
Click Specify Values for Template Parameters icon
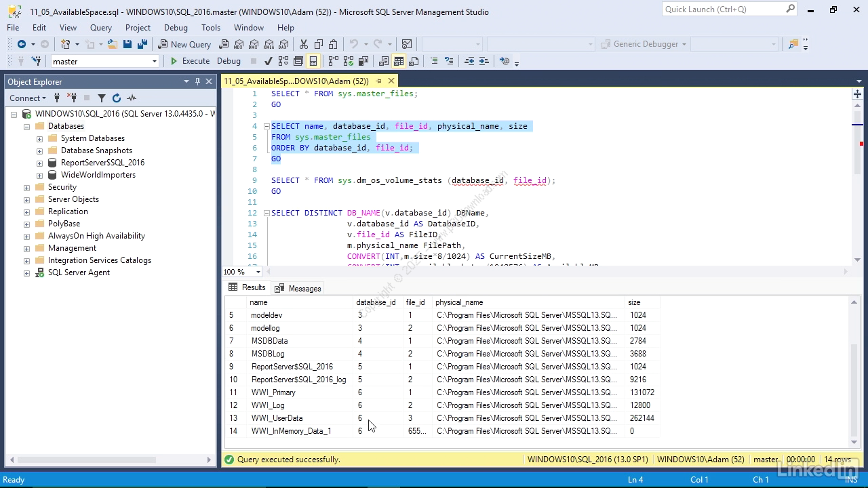[x=504, y=61]
